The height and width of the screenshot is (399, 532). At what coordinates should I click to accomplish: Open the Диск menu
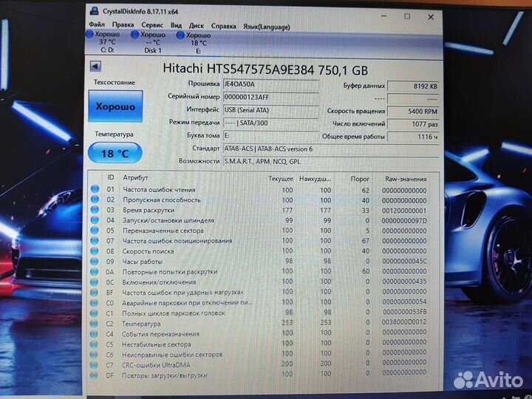196,26
